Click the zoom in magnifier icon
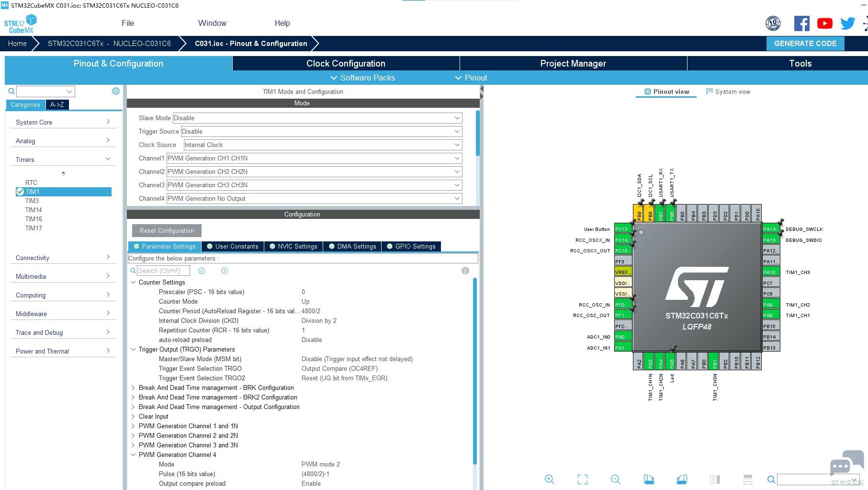 coord(550,479)
